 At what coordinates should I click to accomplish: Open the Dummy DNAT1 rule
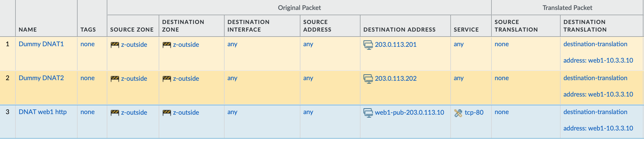(41, 44)
